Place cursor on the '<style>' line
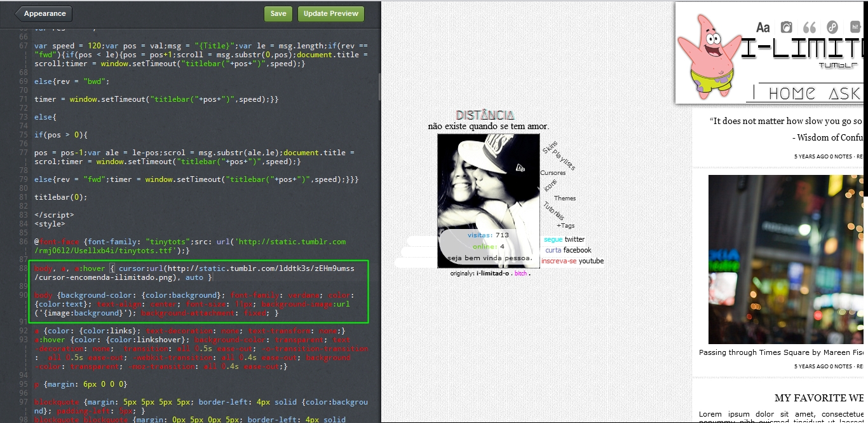 click(50, 224)
